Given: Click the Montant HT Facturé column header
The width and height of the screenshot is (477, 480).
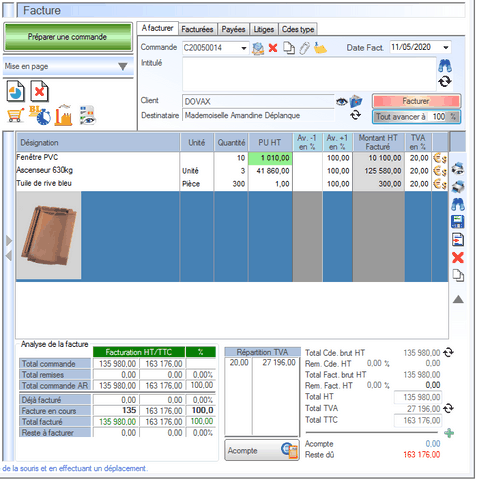Looking at the screenshot, I should [378, 142].
